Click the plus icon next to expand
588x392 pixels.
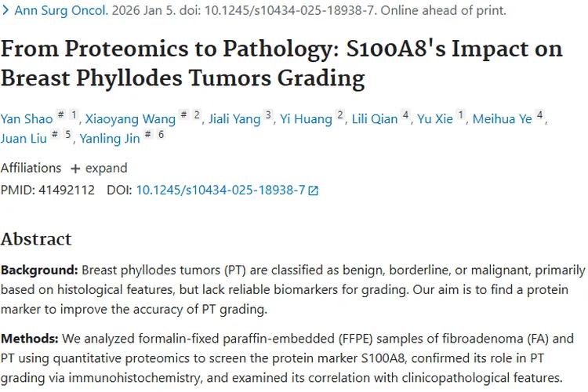75,169
